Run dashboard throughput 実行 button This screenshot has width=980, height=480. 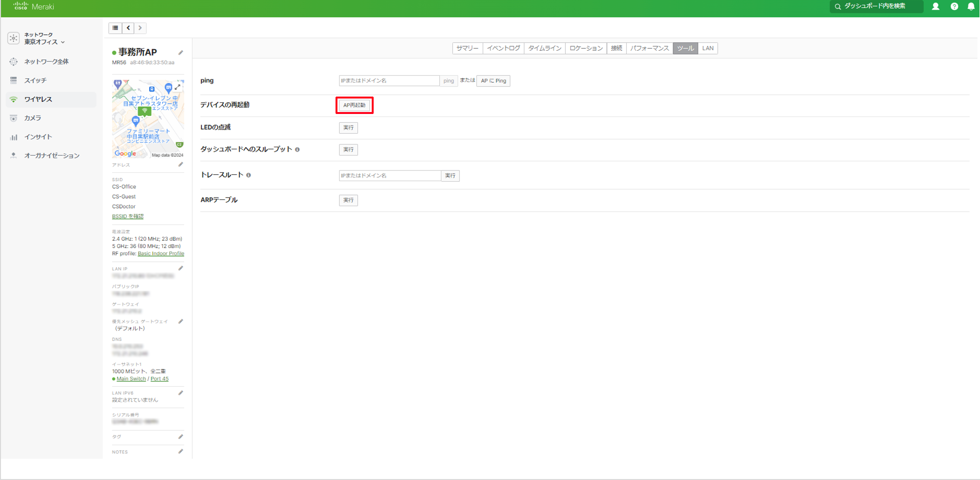(348, 150)
